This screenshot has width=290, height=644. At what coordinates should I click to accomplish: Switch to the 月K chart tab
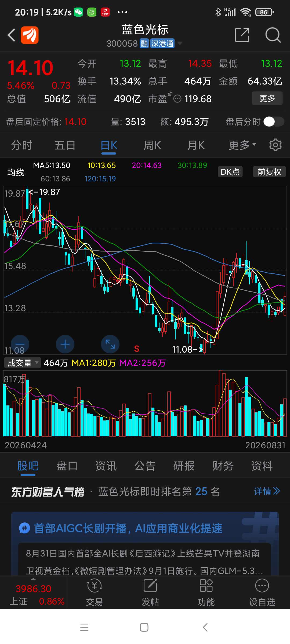pos(196,145)
